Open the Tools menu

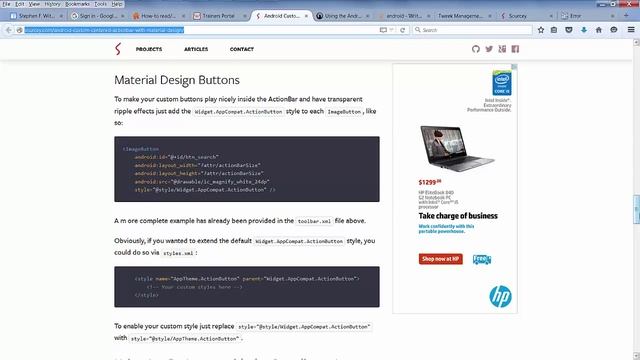(x=100, y=4)
